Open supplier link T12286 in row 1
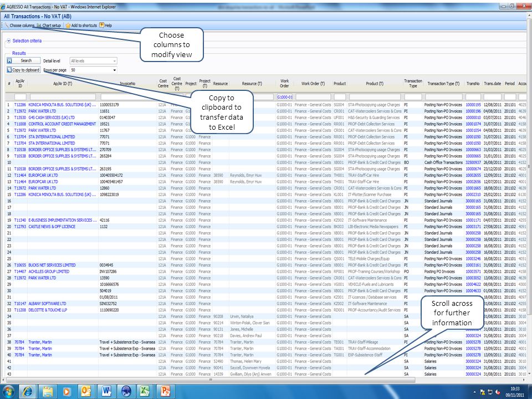Screen dimensions: 532x399 click(20, 105)
